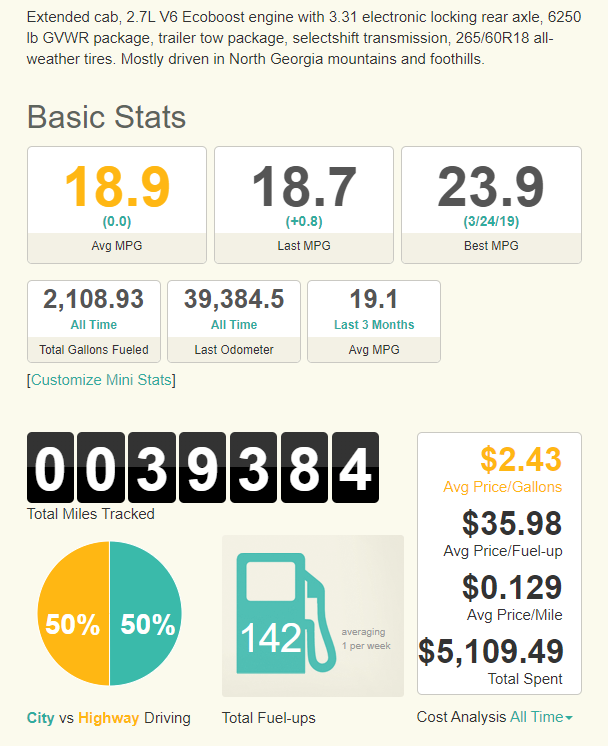608x746 pixels.
Task: Click the $5,109.49 Total Spent value
Action: click(491, 651)
